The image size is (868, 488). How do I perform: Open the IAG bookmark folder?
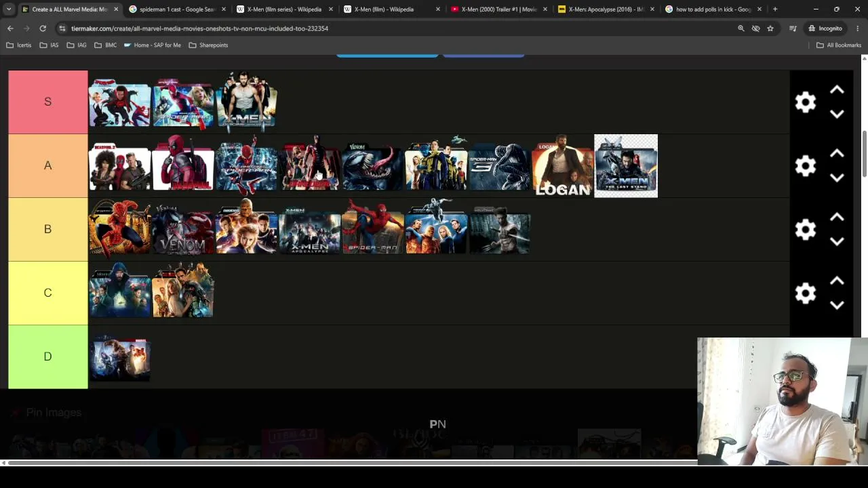pos(77,45)
